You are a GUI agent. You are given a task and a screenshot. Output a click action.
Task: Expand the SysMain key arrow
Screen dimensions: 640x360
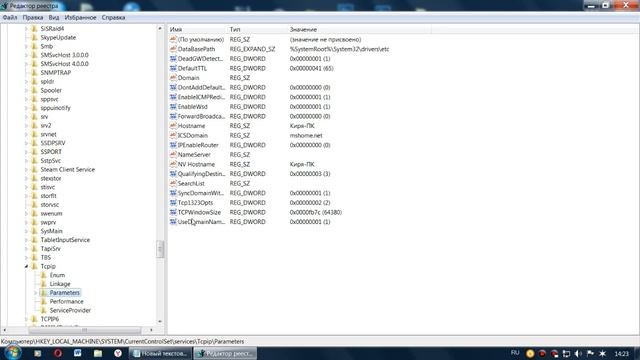coord(27,231)
